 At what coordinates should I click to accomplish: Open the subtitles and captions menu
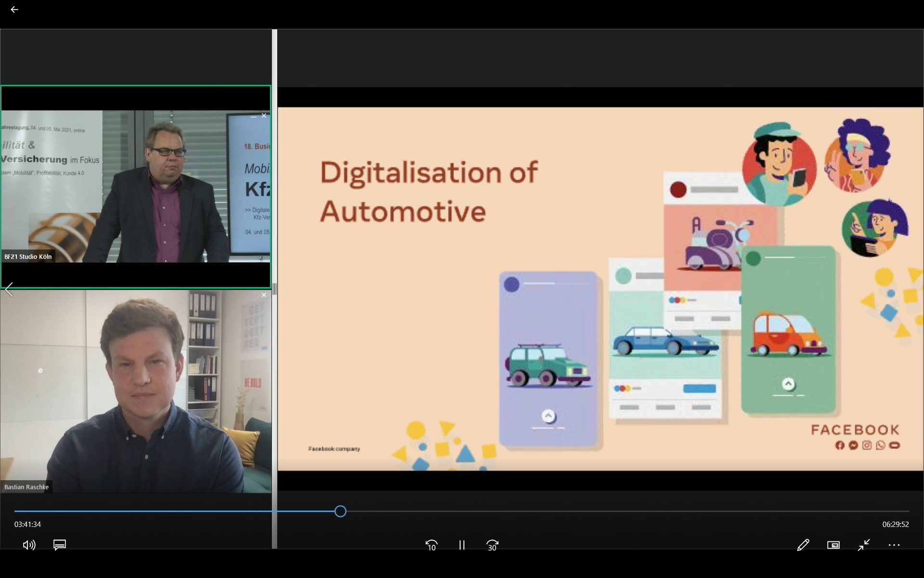coord(60,545)
